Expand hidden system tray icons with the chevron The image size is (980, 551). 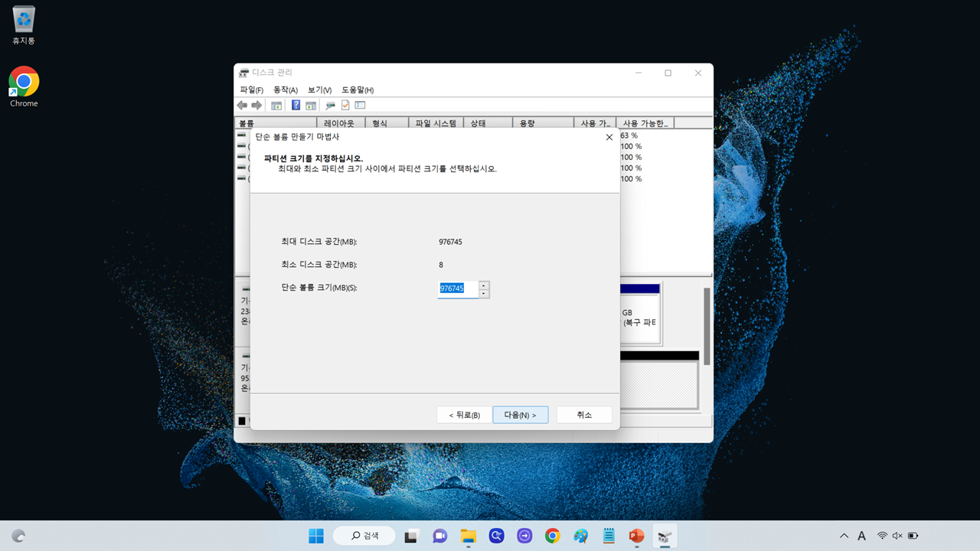point(844,536)
